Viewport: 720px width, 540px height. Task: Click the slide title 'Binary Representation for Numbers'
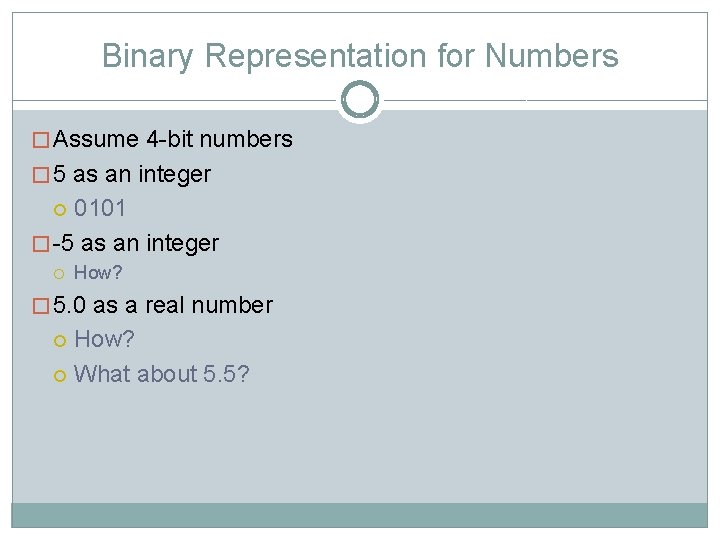pos(360,56)
